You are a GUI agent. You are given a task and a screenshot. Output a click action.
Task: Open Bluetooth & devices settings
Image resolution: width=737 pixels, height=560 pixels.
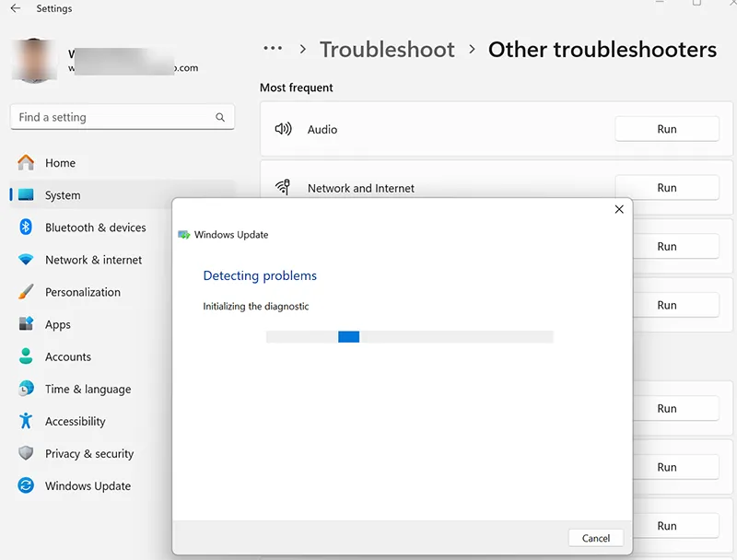90,227
